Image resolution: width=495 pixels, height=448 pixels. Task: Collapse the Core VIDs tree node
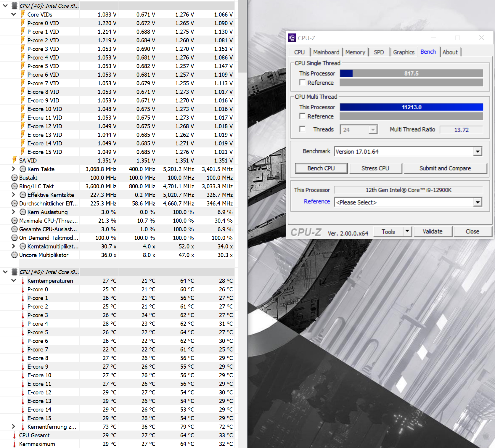click(x=14, y=14)
